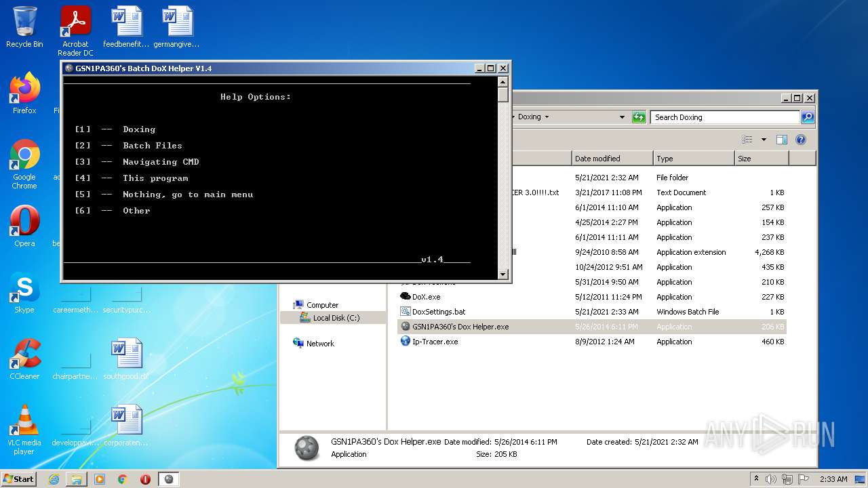Open the Doxing breadcrumb dropdown arrow
This screenshot has height=488, width=868.
coord(547,117)
